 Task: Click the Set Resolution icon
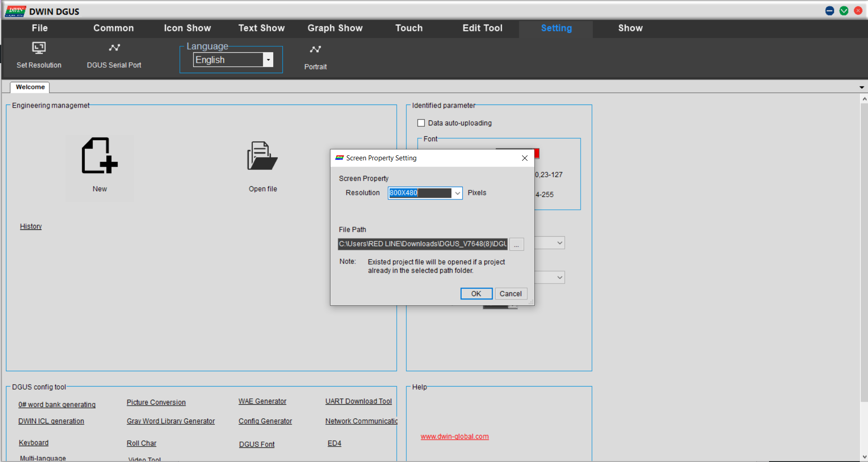tap(39, 48)
